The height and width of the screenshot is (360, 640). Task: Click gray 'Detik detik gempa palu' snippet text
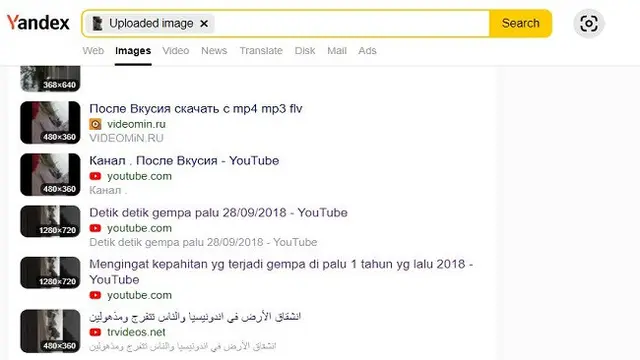pos(203,242)
